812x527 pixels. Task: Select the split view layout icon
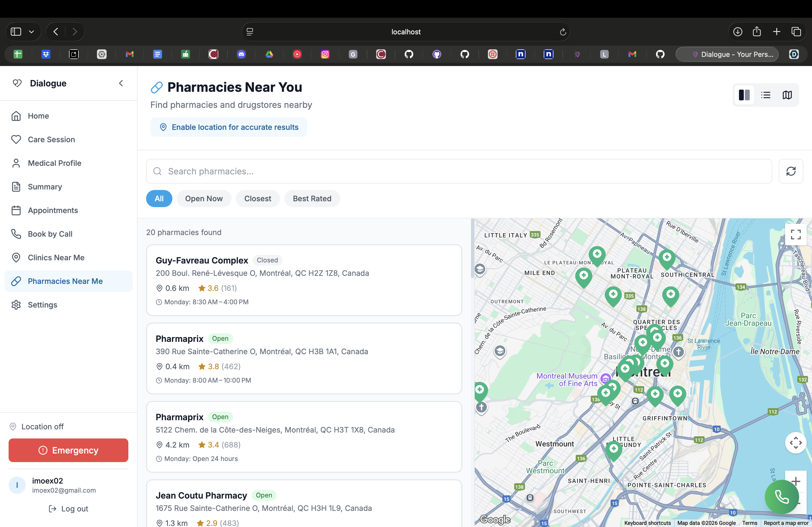tap(744, 95)
